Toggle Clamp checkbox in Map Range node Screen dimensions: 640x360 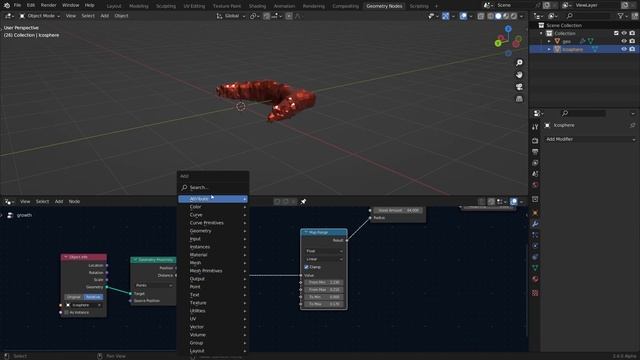tap(306, 267)
